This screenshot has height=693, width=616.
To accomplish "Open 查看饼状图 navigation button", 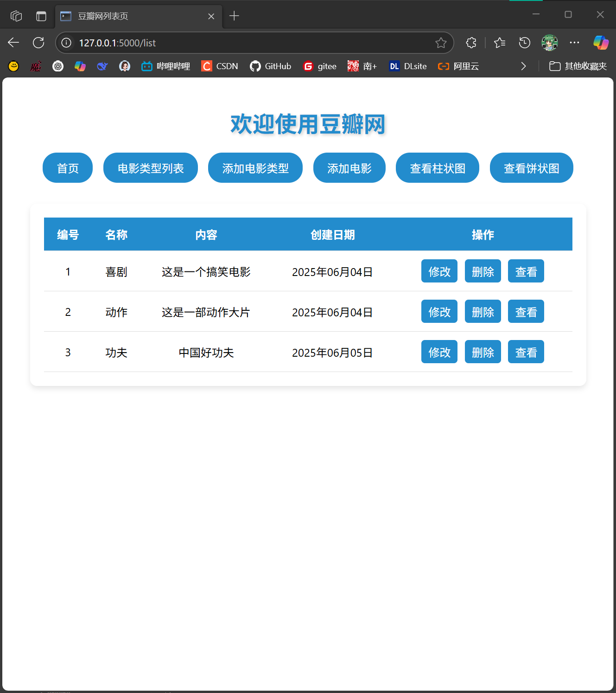I will pyautogui.click(x=532, y=168).
